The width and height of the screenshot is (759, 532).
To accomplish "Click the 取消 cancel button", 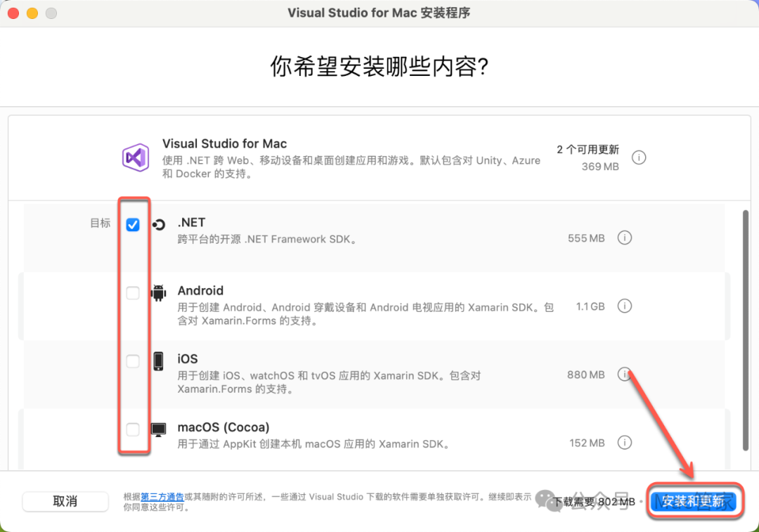I will (65, 502).
